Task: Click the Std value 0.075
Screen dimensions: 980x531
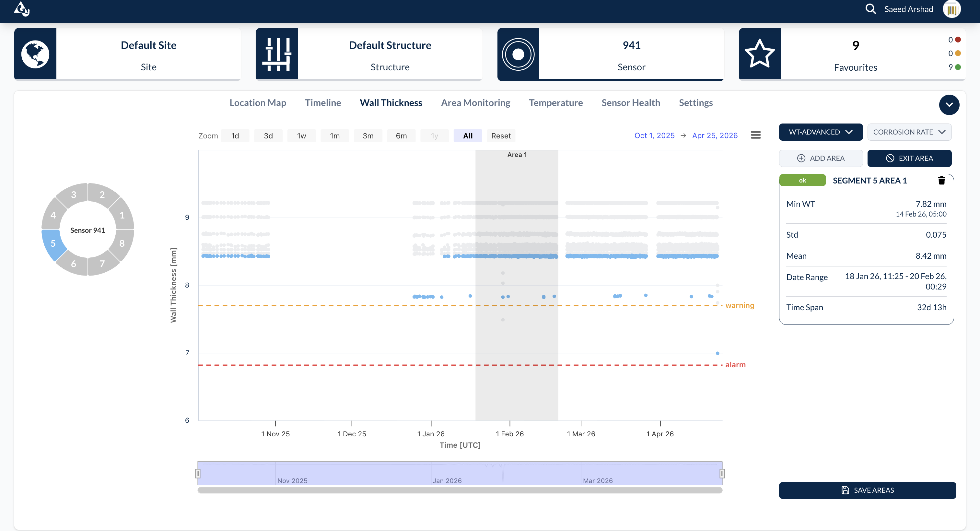Action: (x=936, y=234)
